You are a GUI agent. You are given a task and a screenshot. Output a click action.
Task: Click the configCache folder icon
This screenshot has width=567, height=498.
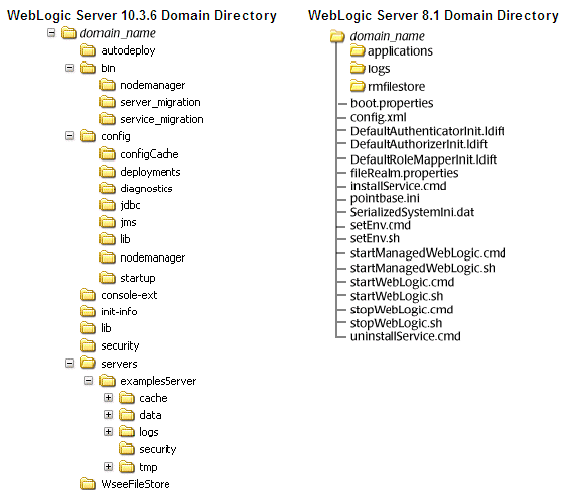(x=107, y=154)
